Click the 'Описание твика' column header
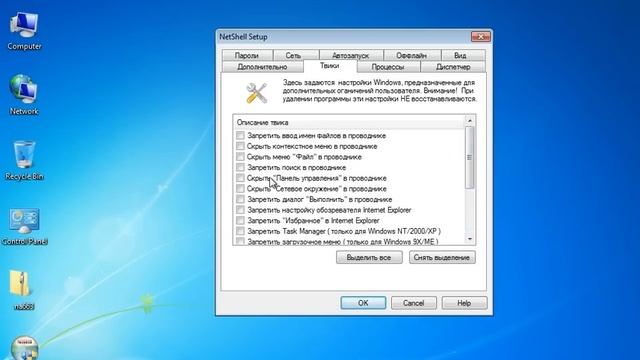Viewport: 640px width, 360px height. [x=349, y=122]
